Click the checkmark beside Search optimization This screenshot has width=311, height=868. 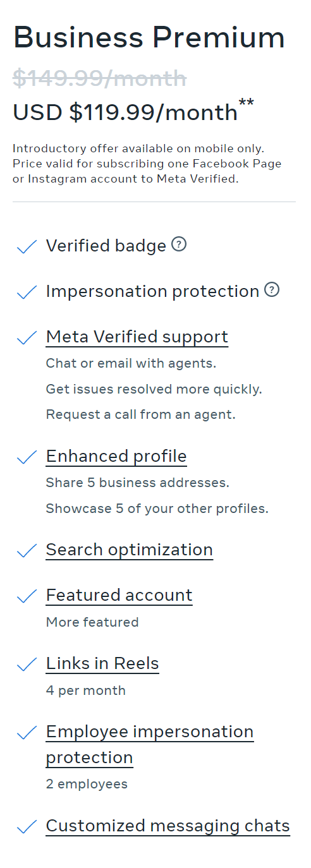[x=27, y=550]
